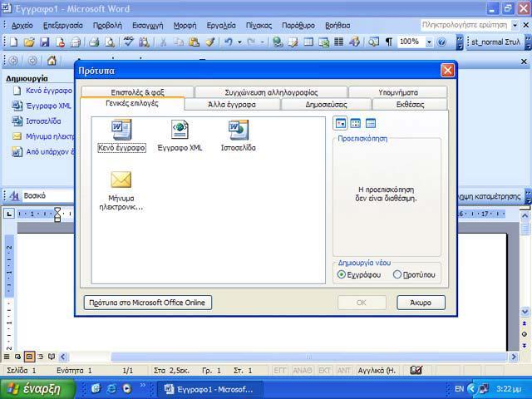Image resolution: width=532 pixels, height=399 pixels.
Task: Save the document using the floppy disk icon
Action: click(45, 42)
